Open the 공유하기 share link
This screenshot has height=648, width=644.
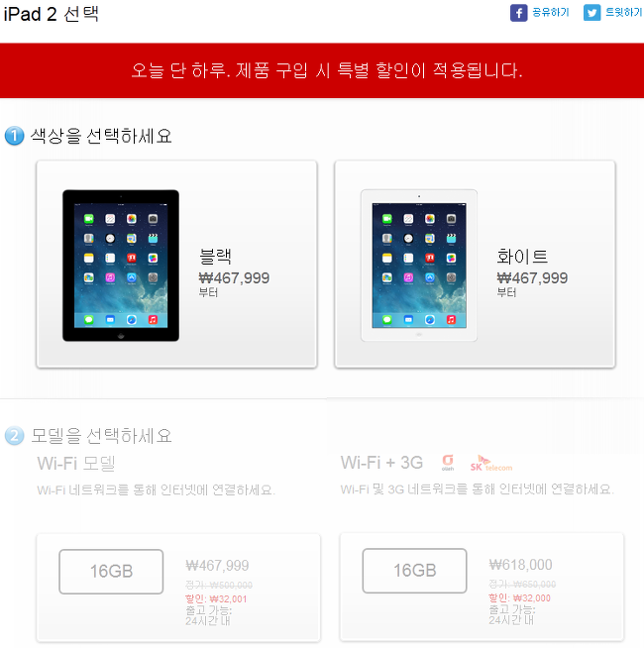pos(551,13)
